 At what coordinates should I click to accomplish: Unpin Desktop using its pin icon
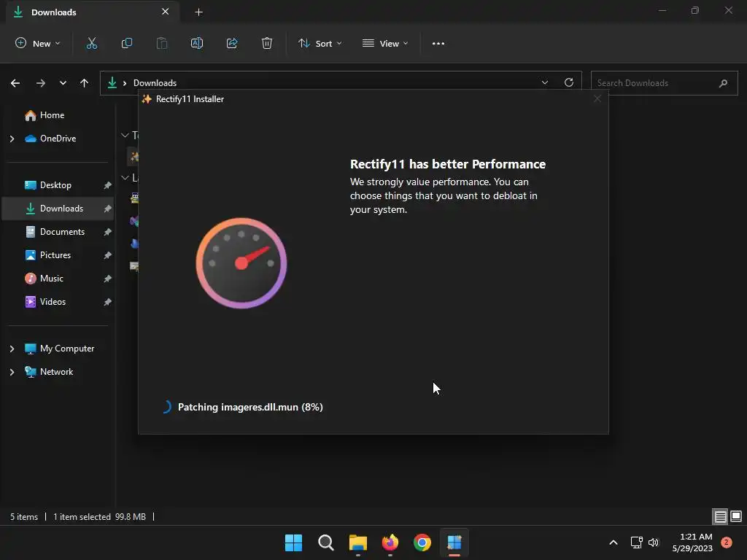[x=108, y=185]
